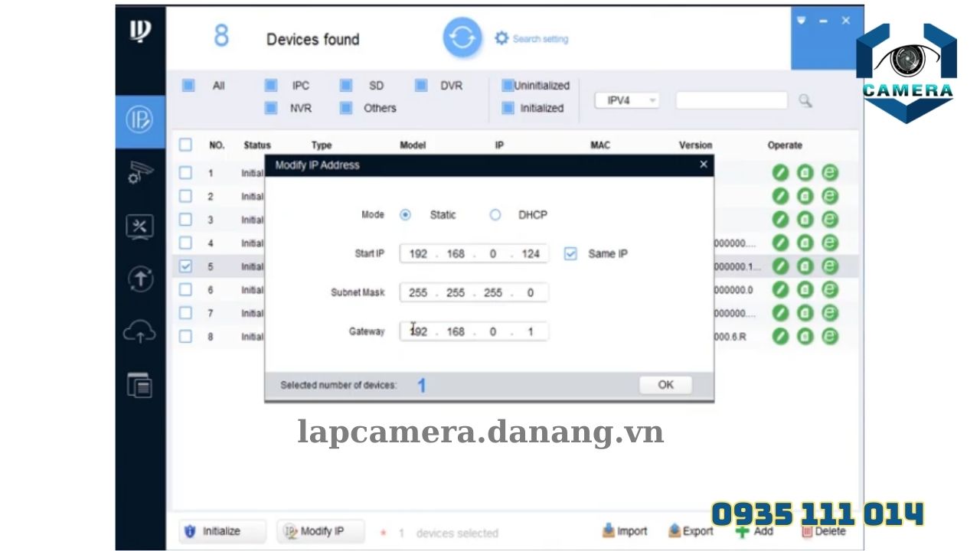Uncheck the device 5 row checkbox
980x551 pixels.
click(185, 266)
